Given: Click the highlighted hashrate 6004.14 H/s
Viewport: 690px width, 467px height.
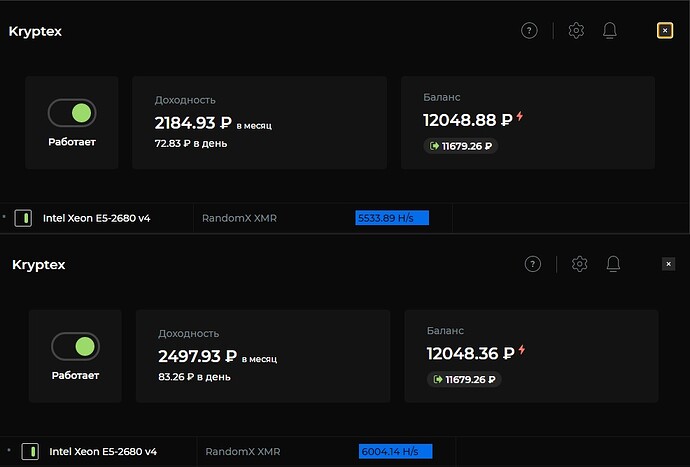Looking at the screenshot, I should point(396,451).
